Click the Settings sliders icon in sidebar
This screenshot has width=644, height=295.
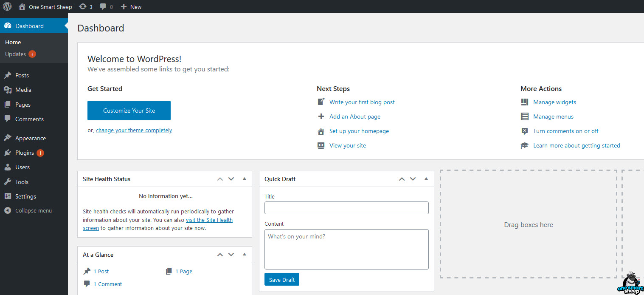click(8, 196)
